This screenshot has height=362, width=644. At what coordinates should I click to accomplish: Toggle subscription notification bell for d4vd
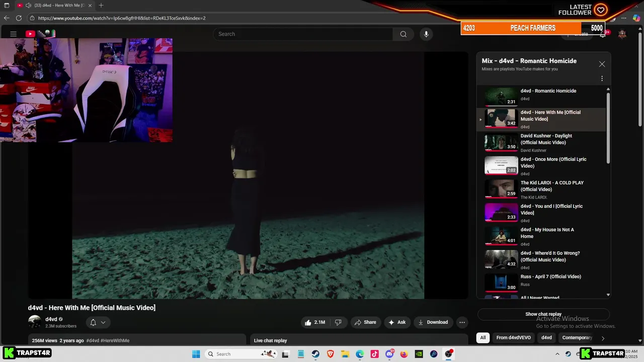pyautogui.click(x=98, y=322)
